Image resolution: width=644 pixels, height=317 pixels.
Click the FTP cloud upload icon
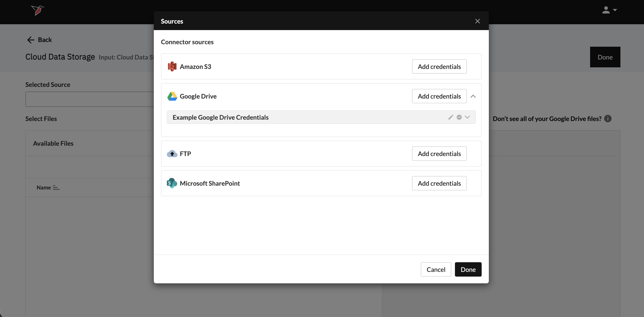tap(172, 154)
